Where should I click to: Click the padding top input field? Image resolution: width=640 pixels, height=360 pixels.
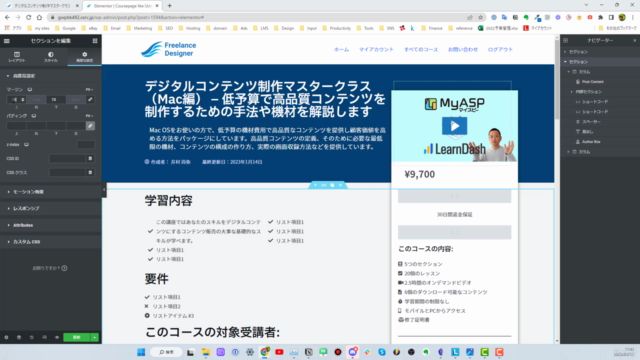click(x=16, y=126)
